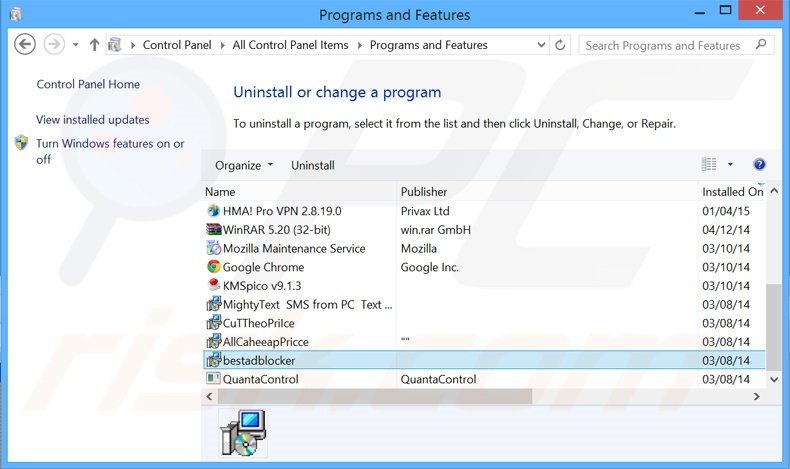Sort by Installed On column header
Screen dimensions: 790x469
point(732,192)
